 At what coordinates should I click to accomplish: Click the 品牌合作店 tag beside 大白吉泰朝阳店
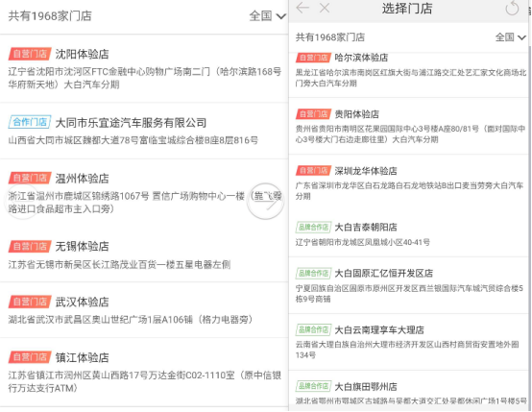[313, 227]
